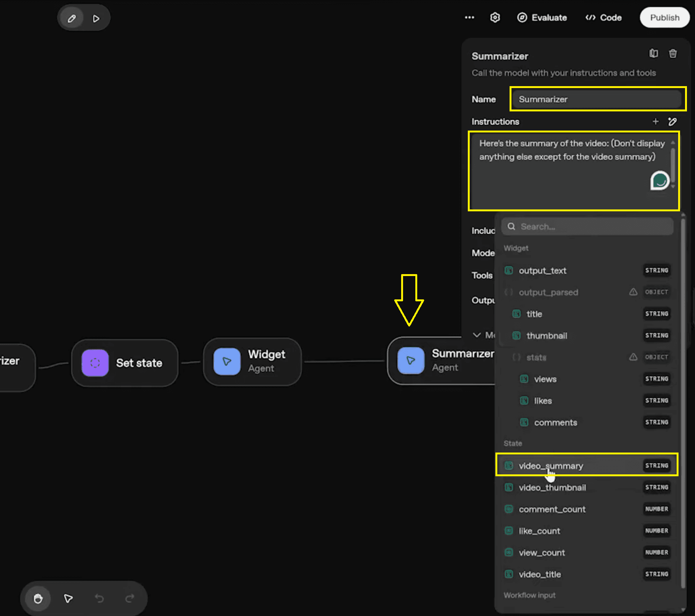Click the NUMBER badge on comment_count
The height and width of the screenshot is (616, 695).
[656, 509]
